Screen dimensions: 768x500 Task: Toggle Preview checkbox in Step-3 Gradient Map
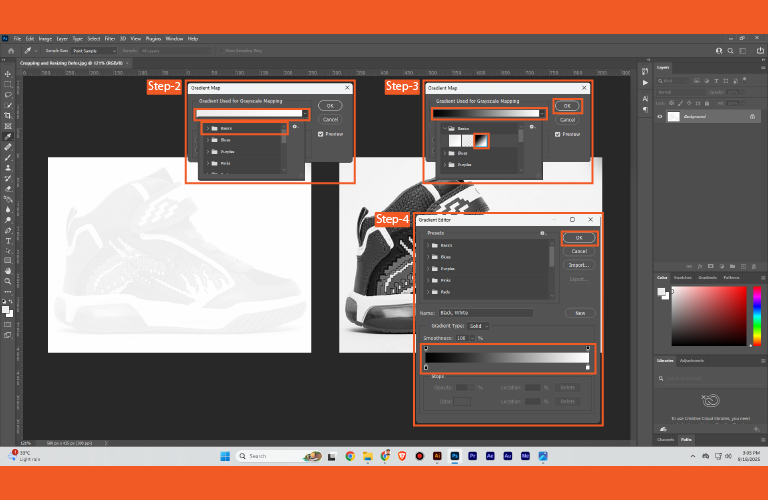[557, 133]
